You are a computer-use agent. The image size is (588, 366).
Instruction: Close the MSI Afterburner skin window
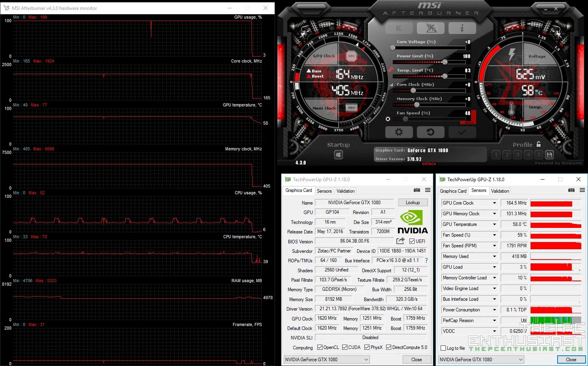pyautogui.click(x=556, y=8)
